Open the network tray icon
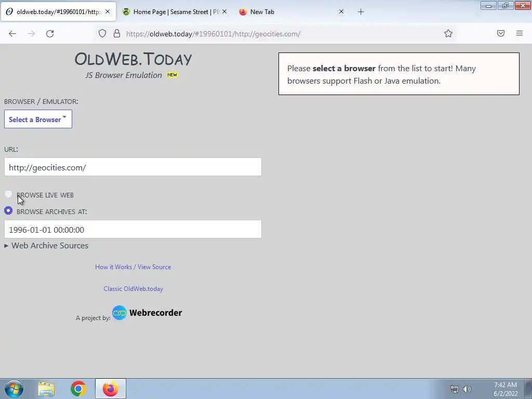This screenshot has width=532, height=399. pyautogui.click(x=454, y=389)
